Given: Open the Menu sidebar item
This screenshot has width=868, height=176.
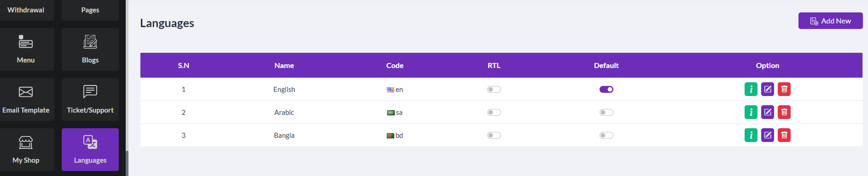Looking at the screenshot, I should (x=26, y=49).
